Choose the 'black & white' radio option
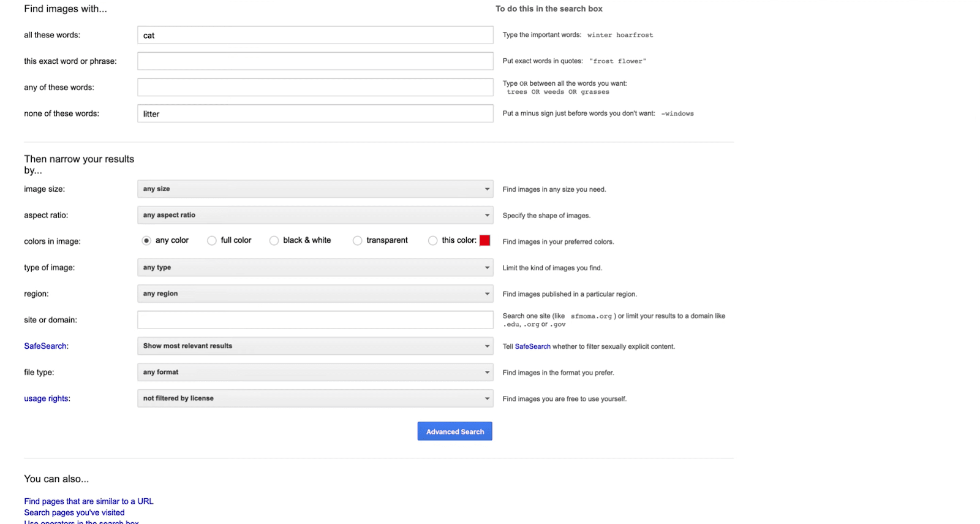Viewport: 980px width, 524px height. coord(274,241)
